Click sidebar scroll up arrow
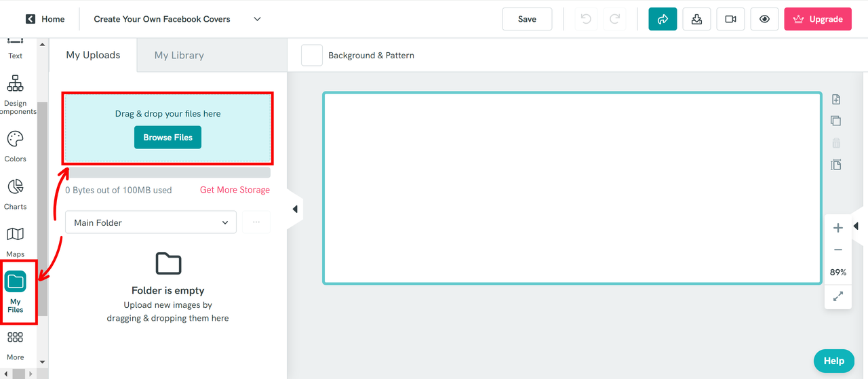 coord(42,44)
